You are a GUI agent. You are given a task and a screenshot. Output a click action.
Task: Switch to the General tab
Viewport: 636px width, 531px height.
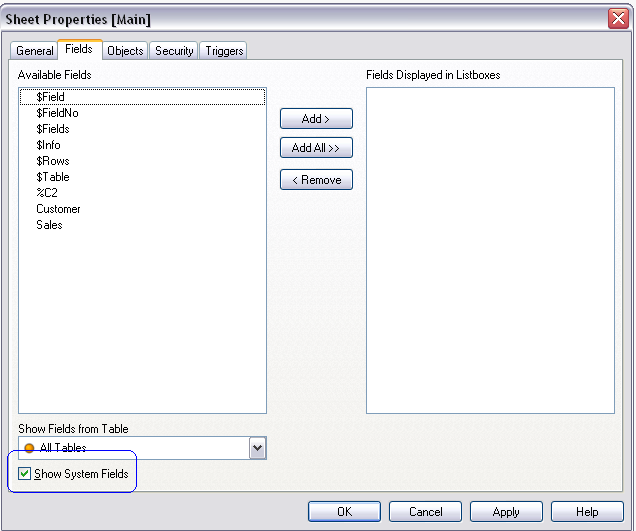[34, 51]
